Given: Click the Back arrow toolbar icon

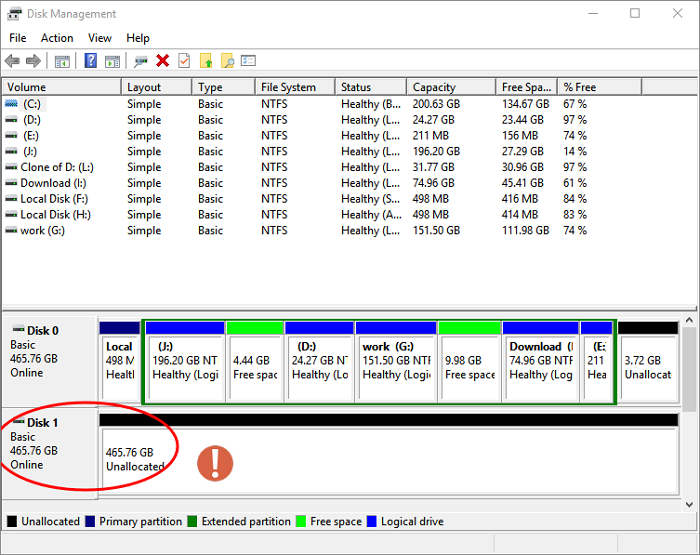Looking at the screenshot, I should point(13,61).
